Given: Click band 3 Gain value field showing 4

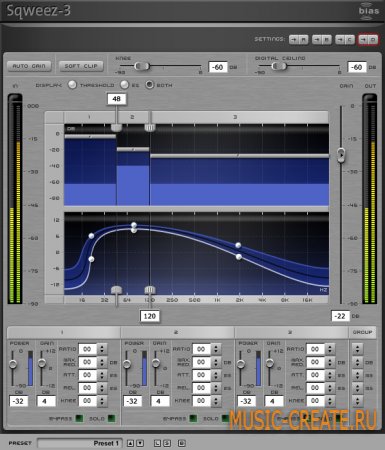Looking at the screenshot, I should [x=274, y=401].
